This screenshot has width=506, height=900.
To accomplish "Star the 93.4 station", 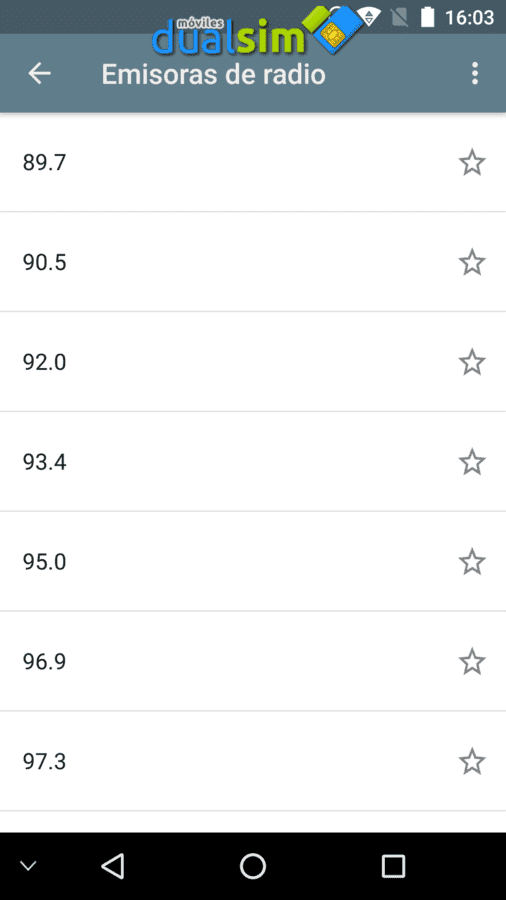I will click(472, 462).
